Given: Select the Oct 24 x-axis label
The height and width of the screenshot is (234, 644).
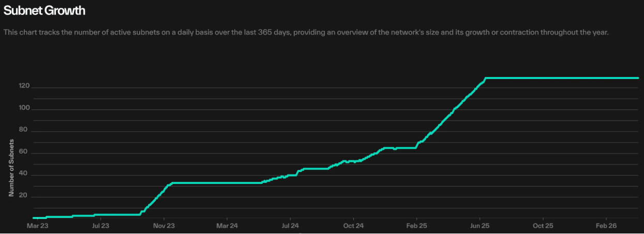Looking at the screenshot, I should click(x=353, y=226).
